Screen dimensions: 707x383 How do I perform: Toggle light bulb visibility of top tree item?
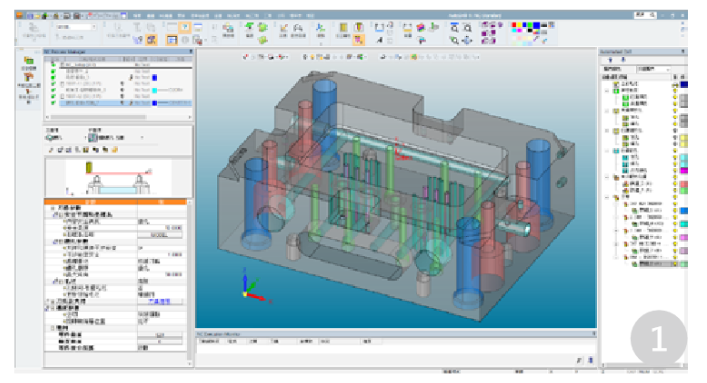[x=675, y=84]
